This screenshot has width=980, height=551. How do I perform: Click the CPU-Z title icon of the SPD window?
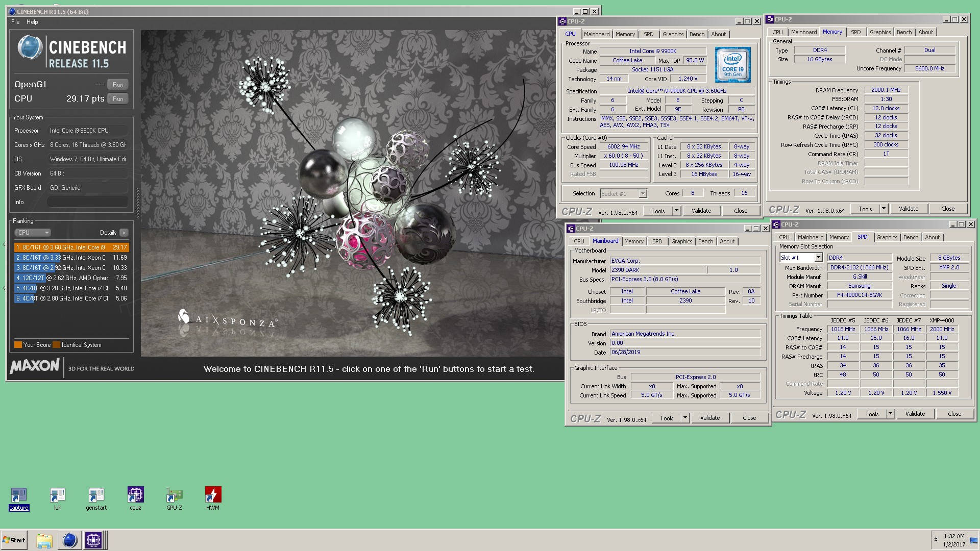[x=777, y=224]
